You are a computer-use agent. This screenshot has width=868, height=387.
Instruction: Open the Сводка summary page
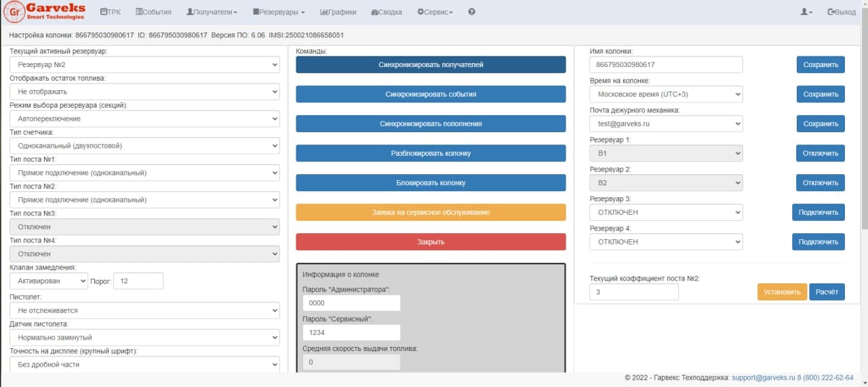coord(387,12)
